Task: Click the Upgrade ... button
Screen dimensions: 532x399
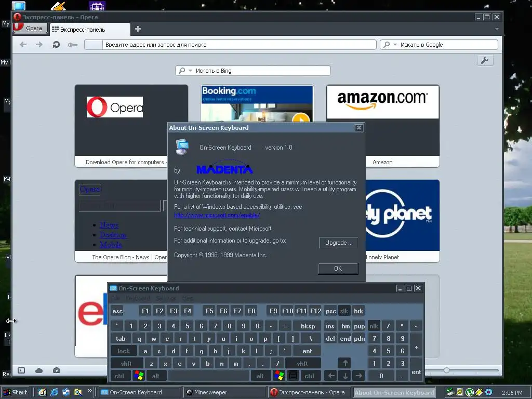Action: coord(339,243)
